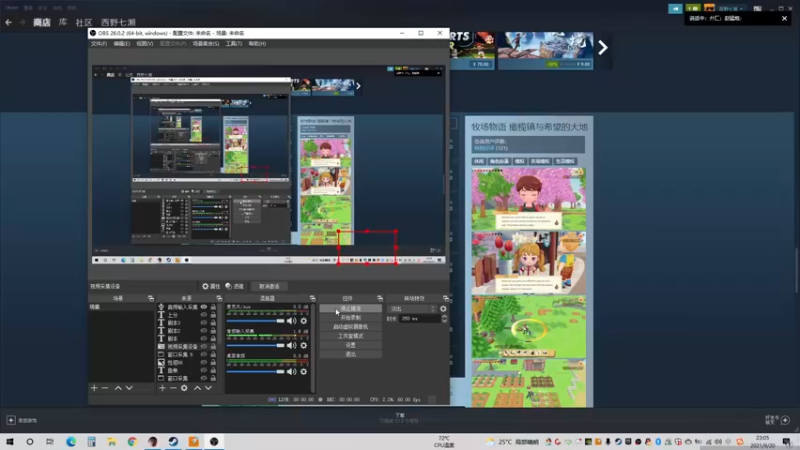The image size is (800, 450).
Task: Open source properties gear in Sources panel toolbar
Action: (184, 388)
